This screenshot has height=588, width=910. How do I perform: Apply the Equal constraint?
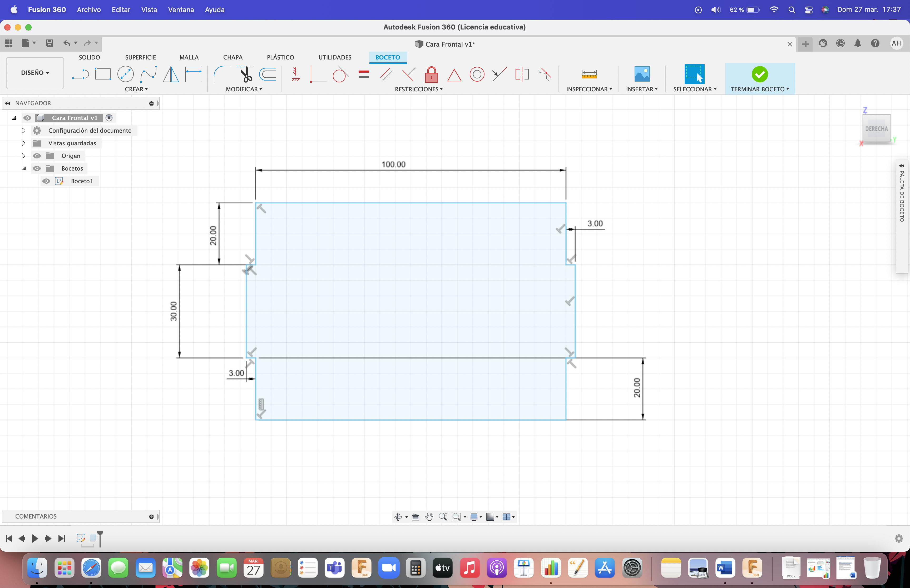pos(364,74)
